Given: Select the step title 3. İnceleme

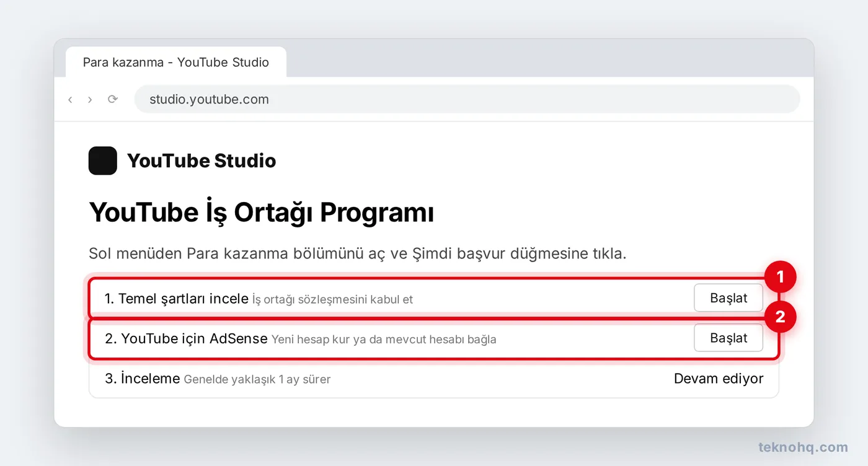Looking at the screenshot, I should [x=143, y=379].
